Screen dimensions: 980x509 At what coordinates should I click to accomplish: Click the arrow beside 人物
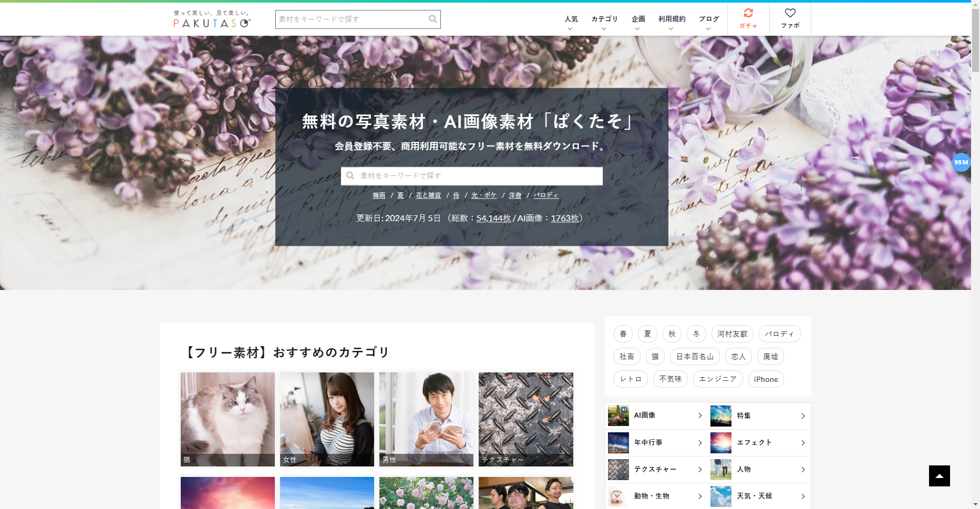(803, 469)
